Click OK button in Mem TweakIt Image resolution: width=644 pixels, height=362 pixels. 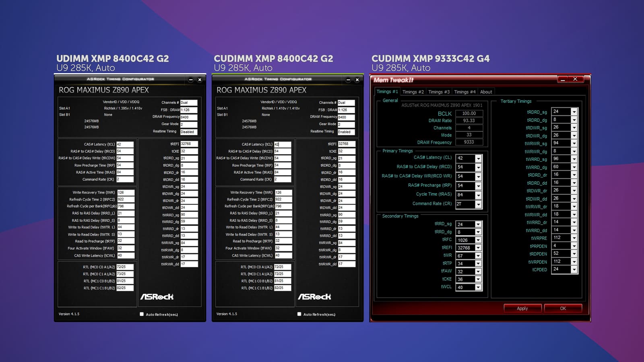[x=563, y=309]
